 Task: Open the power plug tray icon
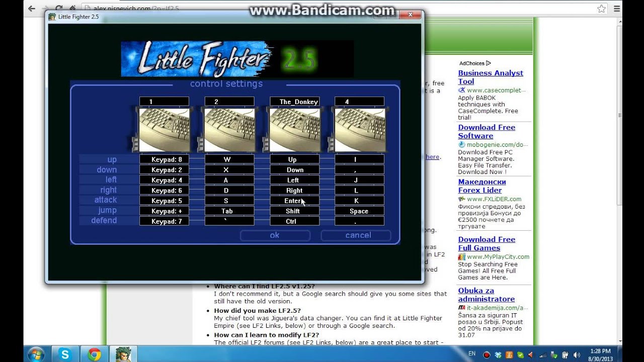point(564,355)
